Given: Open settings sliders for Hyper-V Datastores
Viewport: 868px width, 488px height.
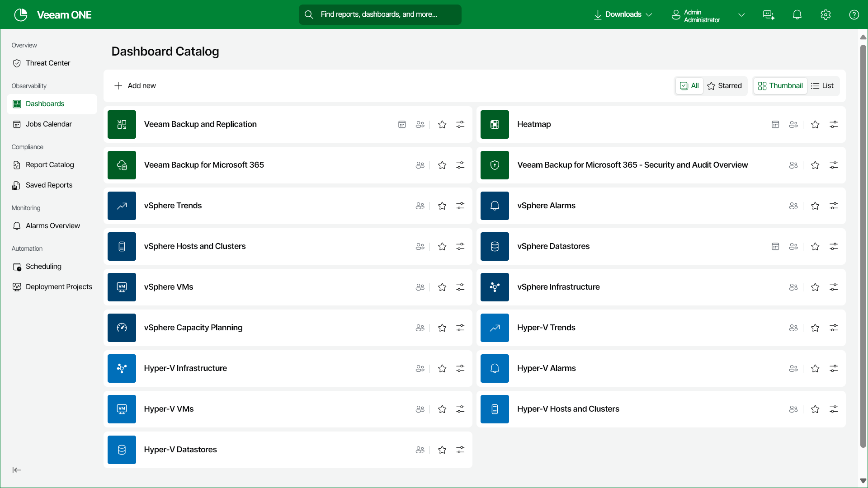Looking at the screenshot, I should click(x=460, y=450).
